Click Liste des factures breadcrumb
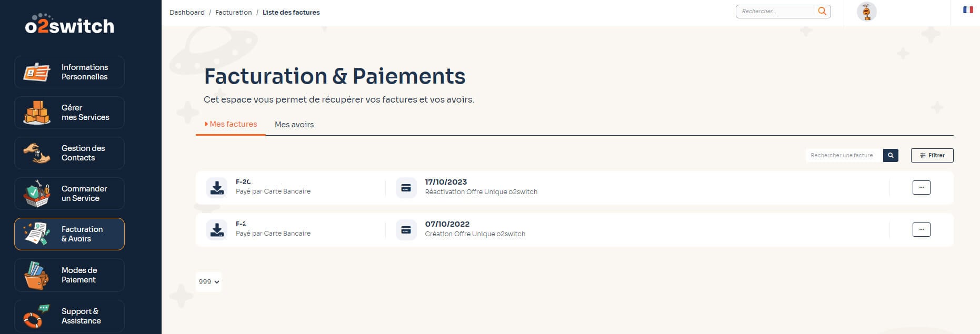This screenshot has height=334, width=980. 291,12
